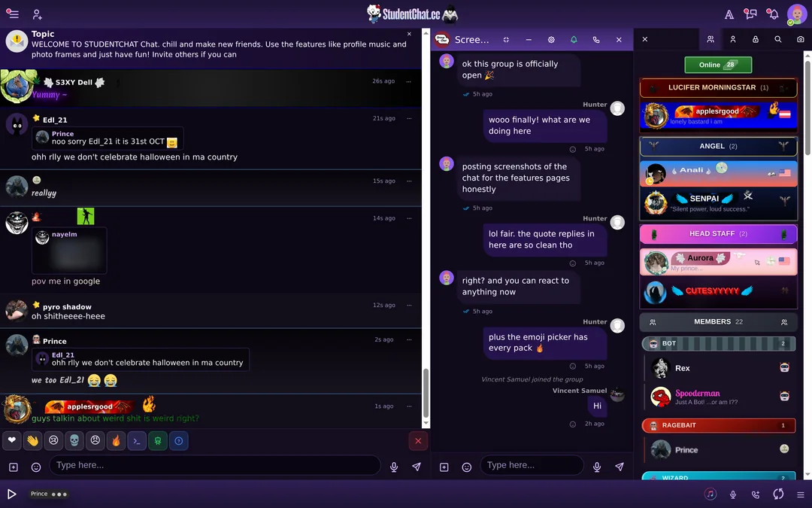Open the blue help question button

point(179,441)
